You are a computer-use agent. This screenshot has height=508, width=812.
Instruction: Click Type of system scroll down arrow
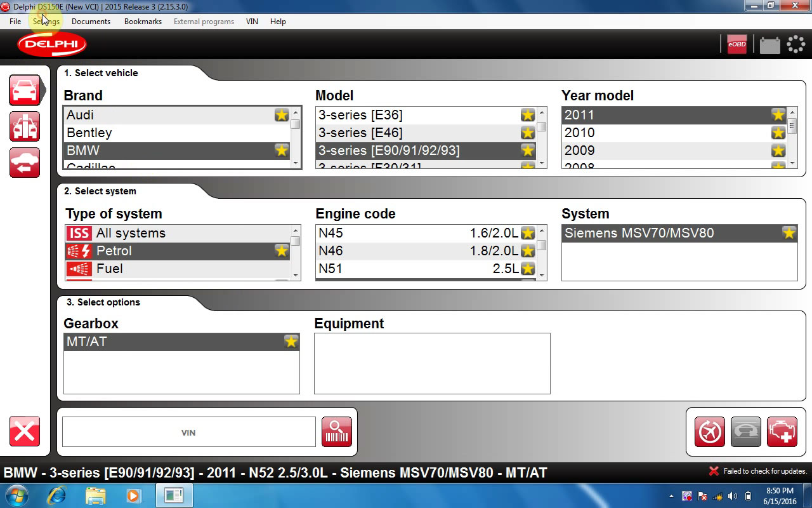pyautogui.click(x=296, y=275)
